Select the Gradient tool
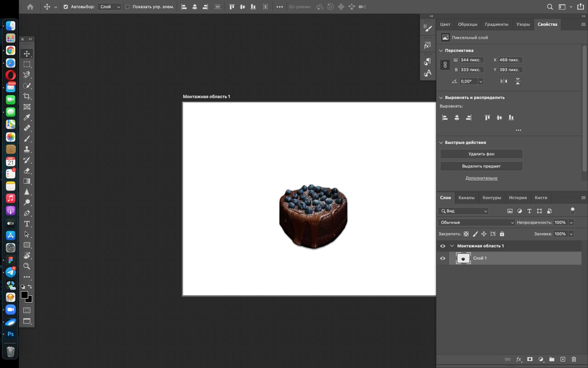The width and height of the screenshot is (588, 368). point(27,181)
